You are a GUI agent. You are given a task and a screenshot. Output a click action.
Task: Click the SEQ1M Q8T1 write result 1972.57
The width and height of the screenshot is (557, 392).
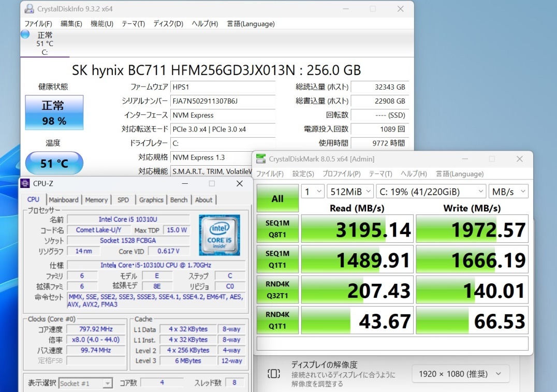tap(472, 229)
